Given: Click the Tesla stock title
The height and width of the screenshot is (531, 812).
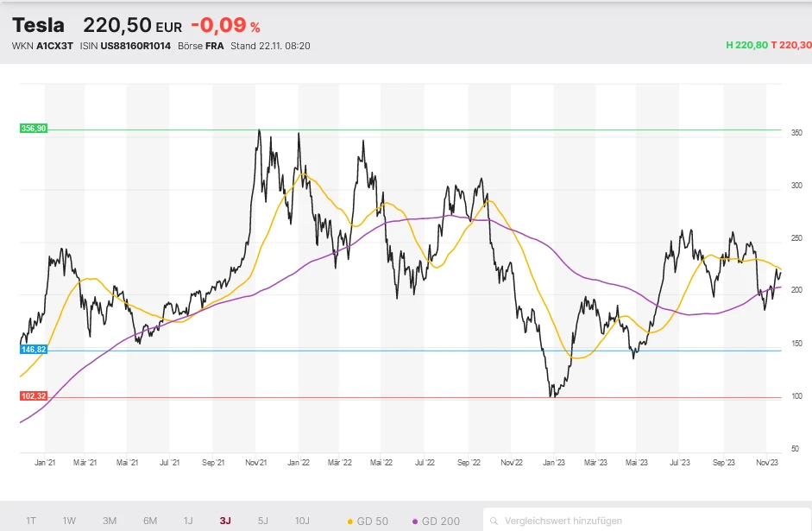Looking at the screenshot, I should [x=38, y=26].
